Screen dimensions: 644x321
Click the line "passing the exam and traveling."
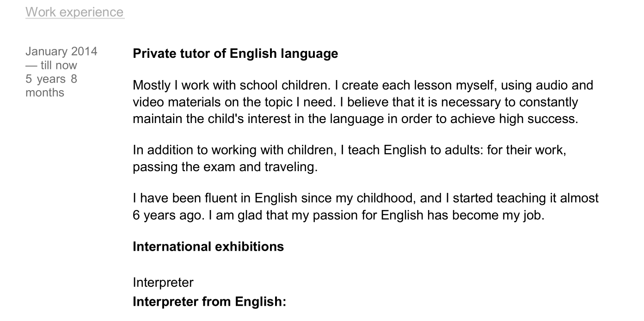click(225, 167)
